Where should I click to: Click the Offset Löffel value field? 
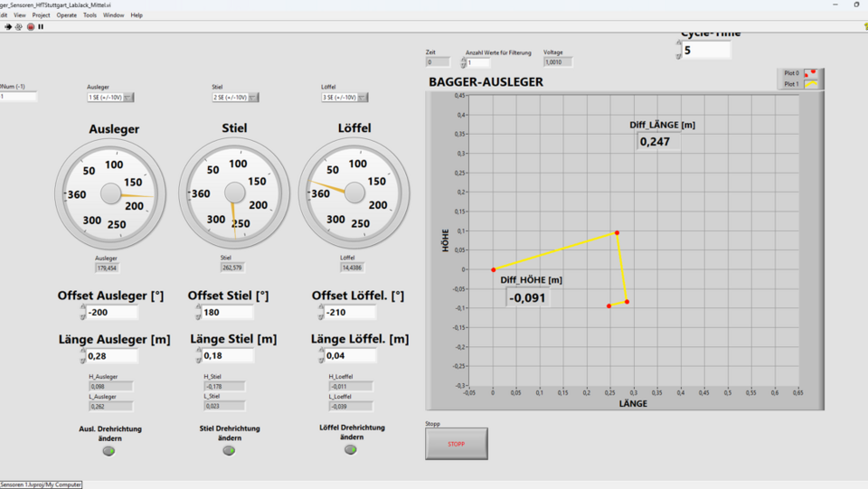pyautogui.click(x=351, y=312)
